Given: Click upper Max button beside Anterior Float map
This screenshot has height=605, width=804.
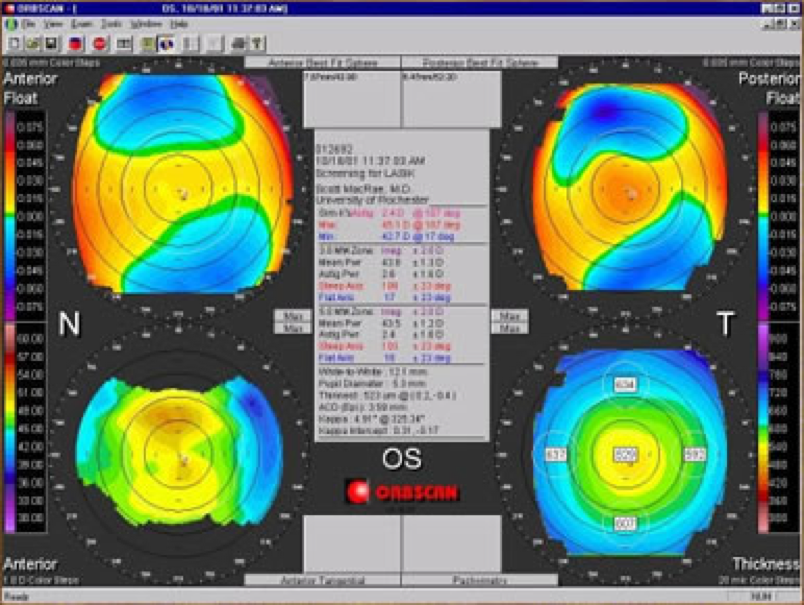Looking at the screenshot, I should tap(293, 316).
